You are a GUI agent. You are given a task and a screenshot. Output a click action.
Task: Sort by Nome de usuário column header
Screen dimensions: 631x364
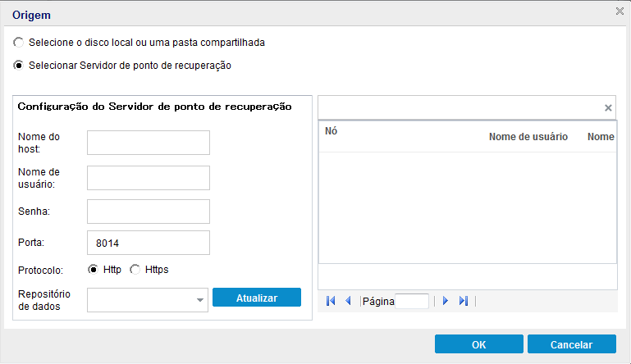click(x=528, y=137)
